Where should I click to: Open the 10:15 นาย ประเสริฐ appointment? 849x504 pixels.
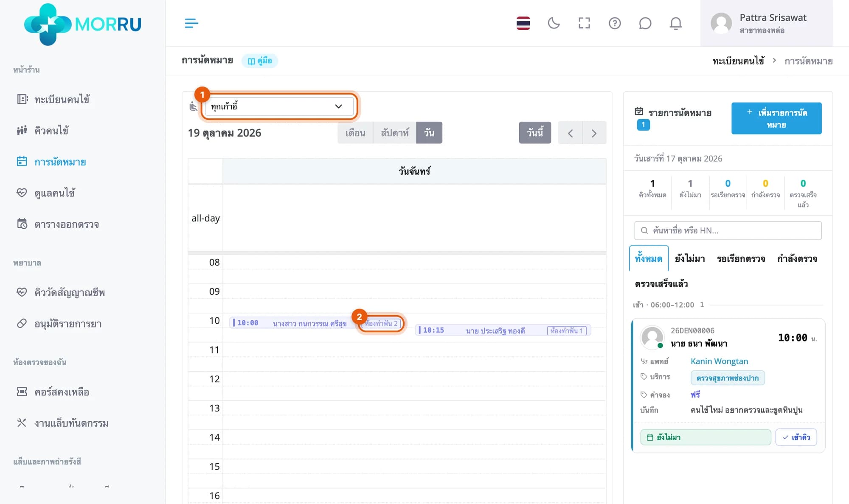[x=503, y=330]
